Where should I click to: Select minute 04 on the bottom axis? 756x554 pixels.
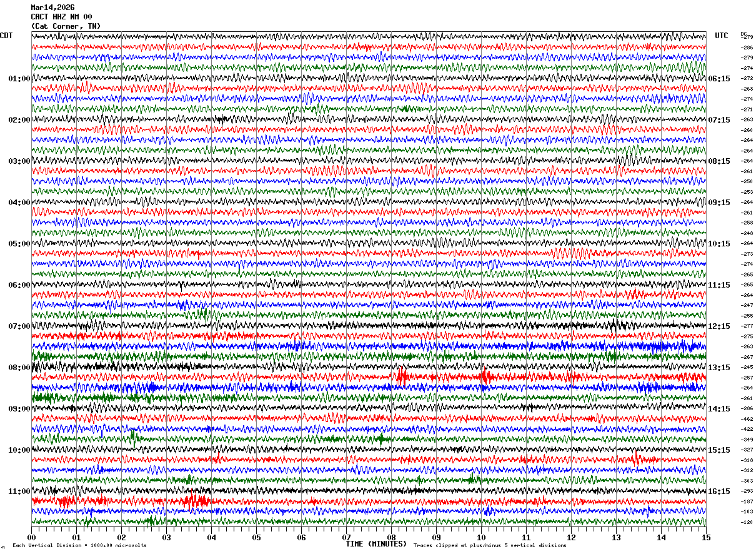211,537
